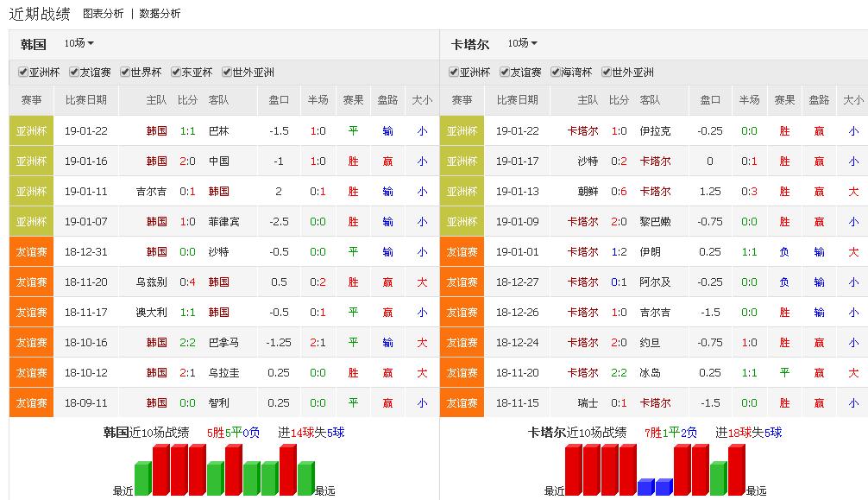Click 友谊赛 badge in 瑞士 vs 卡塔尔 row

(462, 403)
